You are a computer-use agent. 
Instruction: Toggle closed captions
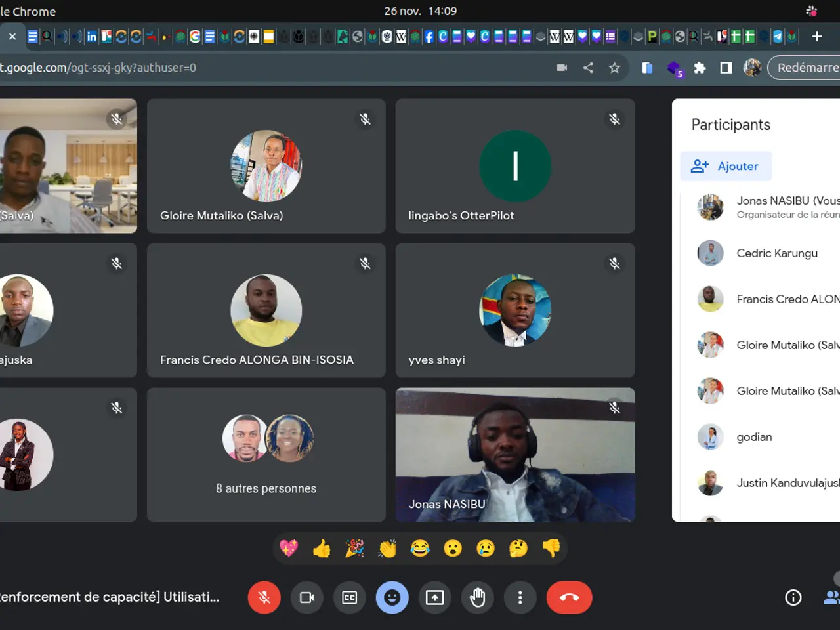(x=350, y=597)
